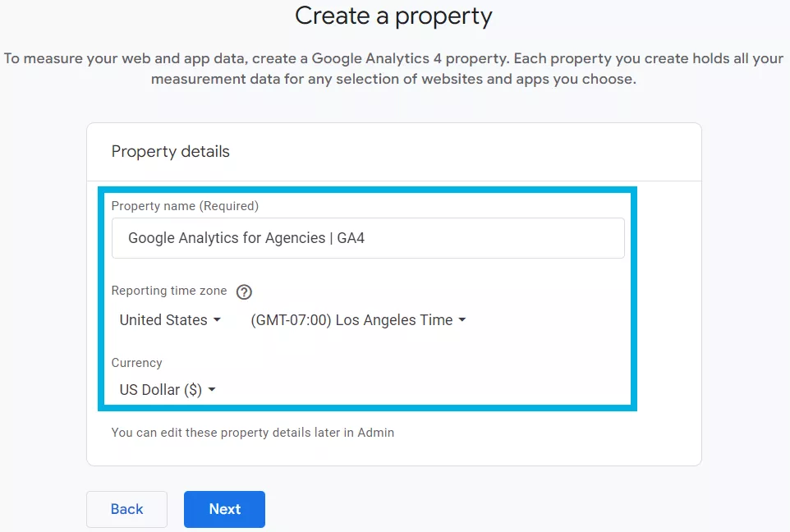Click the edit later in Admin note
The width and height of the screenshot is (790, 532).
253,432
